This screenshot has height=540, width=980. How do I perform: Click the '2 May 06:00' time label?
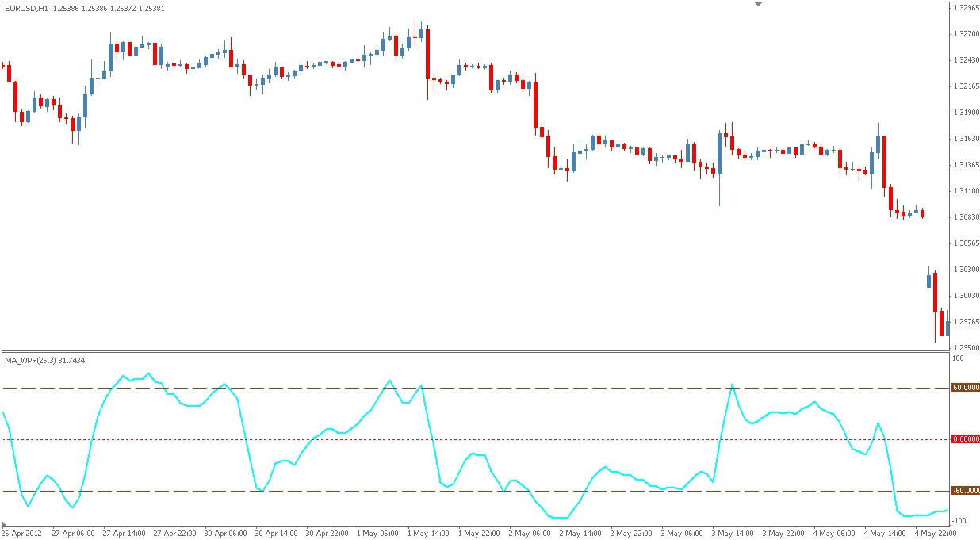(531, 534)
